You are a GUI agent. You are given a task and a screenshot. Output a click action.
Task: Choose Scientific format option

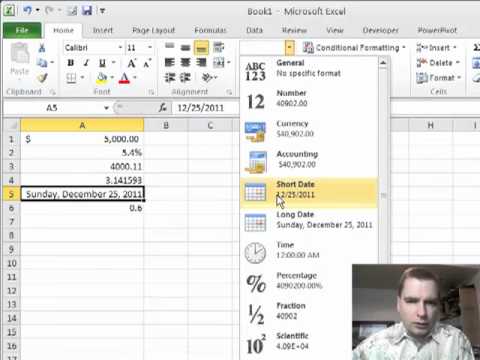tap(296, 344)
